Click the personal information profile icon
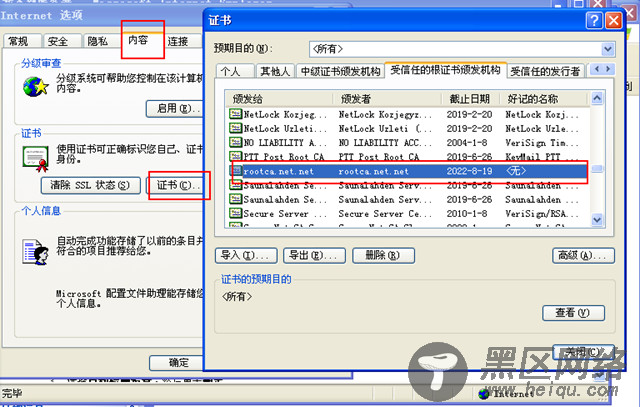 (36, 251)
